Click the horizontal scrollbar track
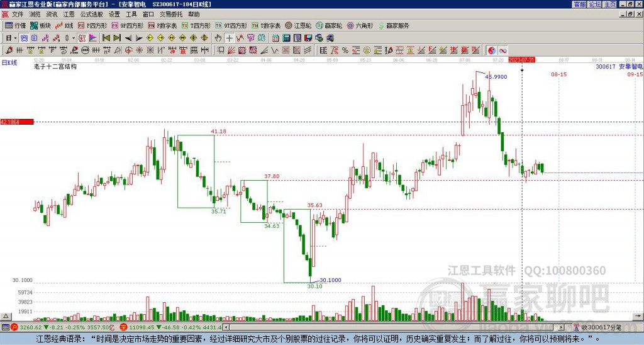Viewport: 644px width, 345px height. (394, 327)
